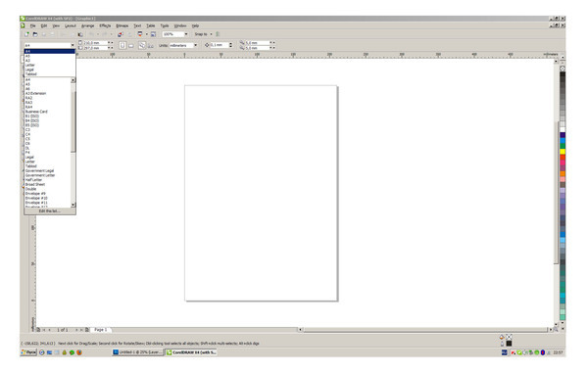Click the Application launcher dropdown arrow

click(147, 34)
